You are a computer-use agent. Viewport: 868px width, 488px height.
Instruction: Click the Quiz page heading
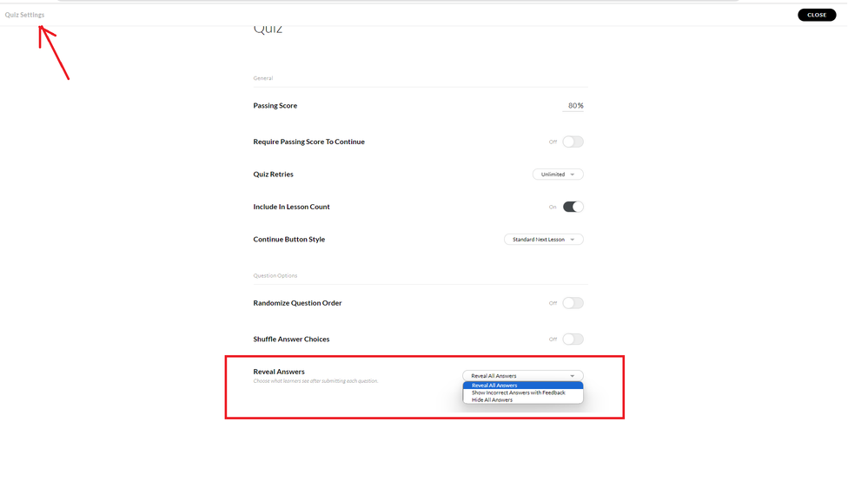[268, 30]
